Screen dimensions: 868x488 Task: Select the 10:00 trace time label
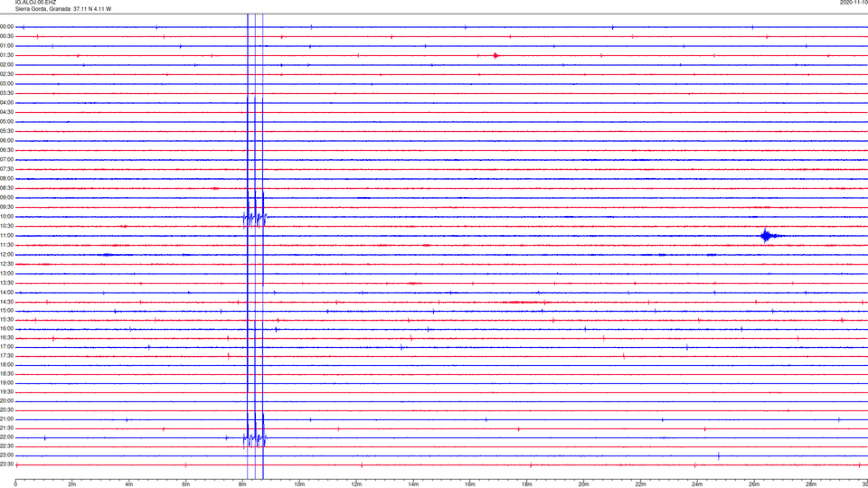tap(6, 217)
